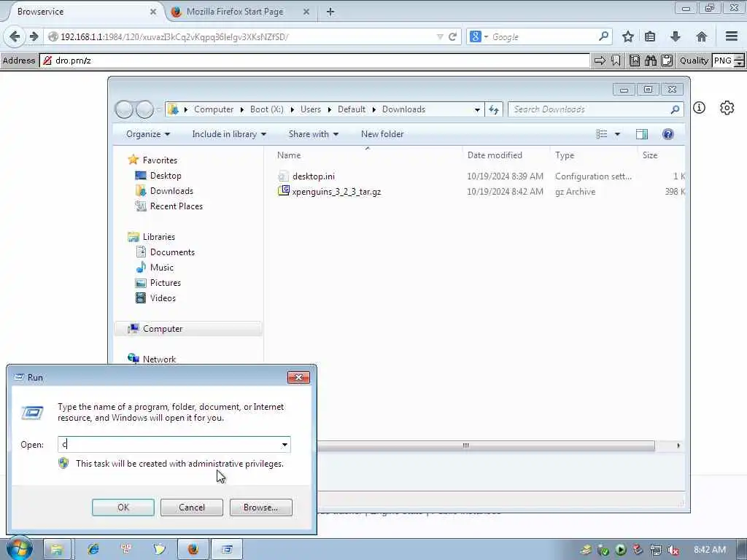Viewport: 747px width, 560px height.
Task: Click Browse... in the Run dialog
Action: tap(260, 507)
